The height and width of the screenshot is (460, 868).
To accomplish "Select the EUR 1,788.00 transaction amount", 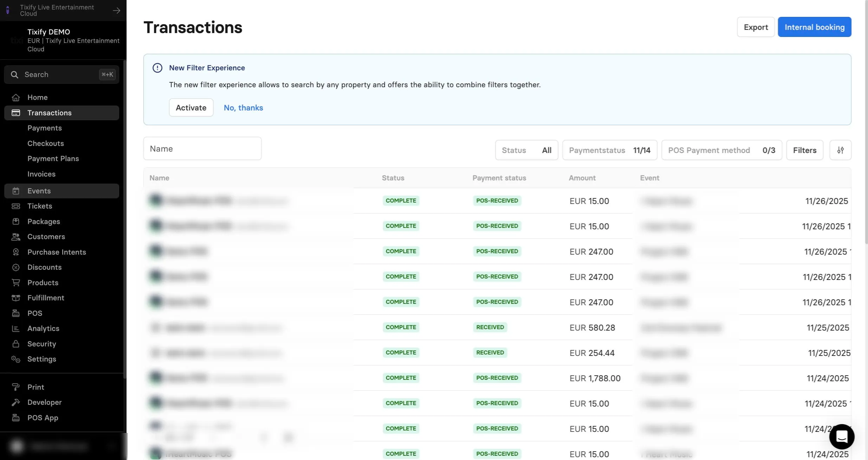I will click(595, 378).
